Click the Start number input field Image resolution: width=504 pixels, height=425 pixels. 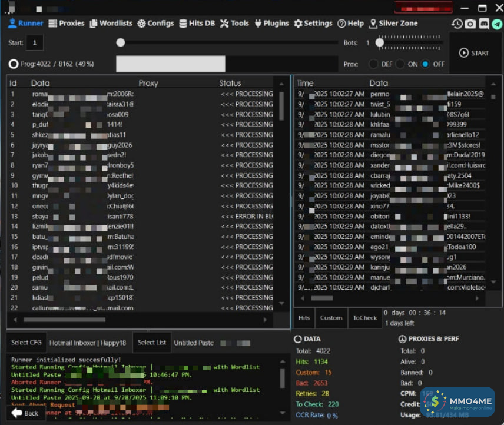(x=35, y=43)
